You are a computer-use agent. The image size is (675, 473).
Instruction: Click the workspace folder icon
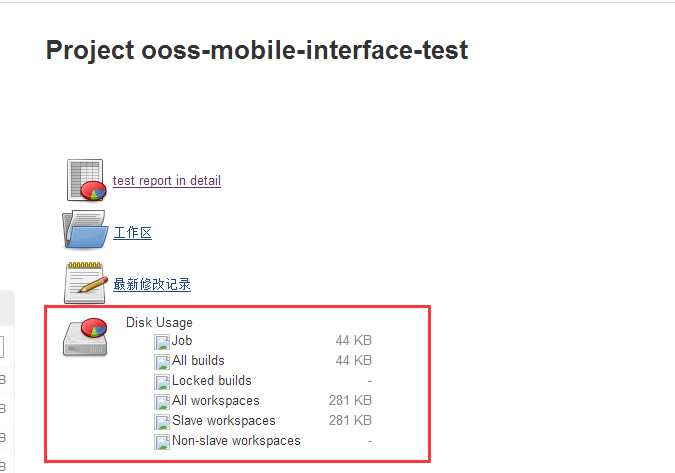point(85,231)
